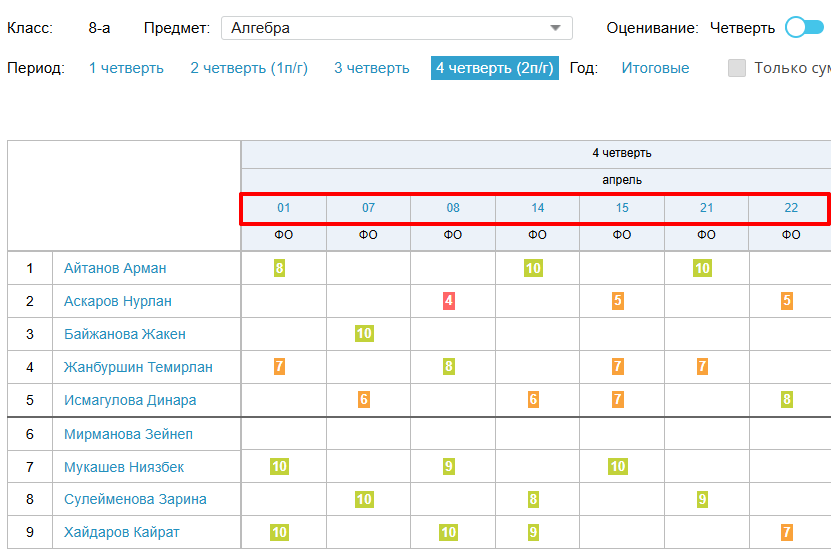
Task: Open the Предмет dropdown showing Алгебра
Action: [x=396, y=28]
